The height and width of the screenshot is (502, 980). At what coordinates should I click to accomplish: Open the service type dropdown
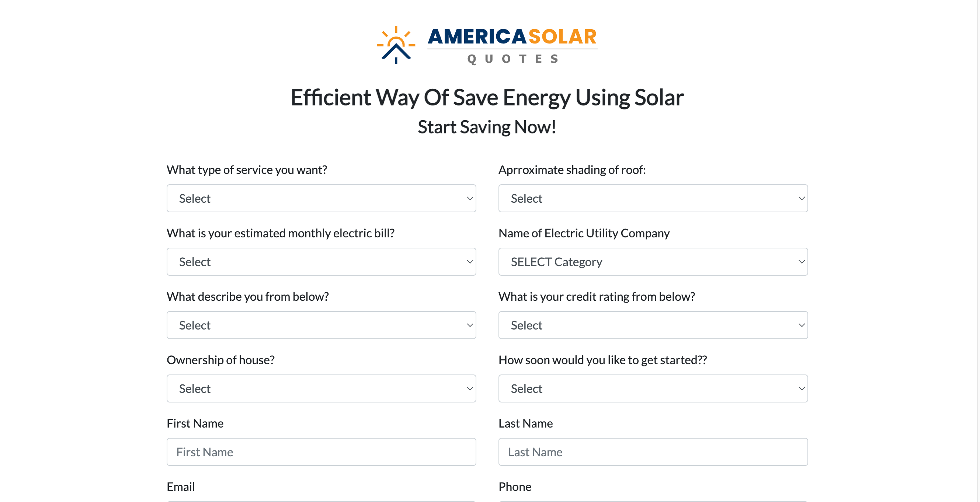[x=321, y=198]
